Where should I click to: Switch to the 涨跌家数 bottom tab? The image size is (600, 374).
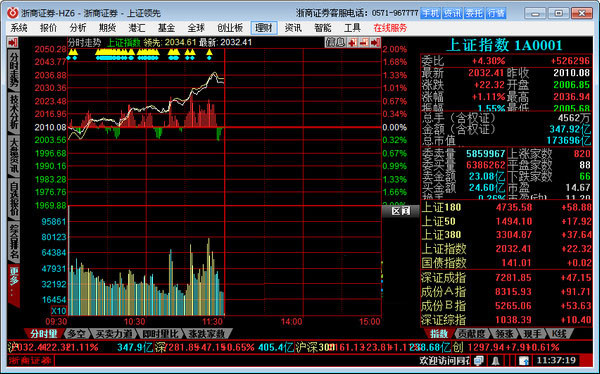pos(207,334)
